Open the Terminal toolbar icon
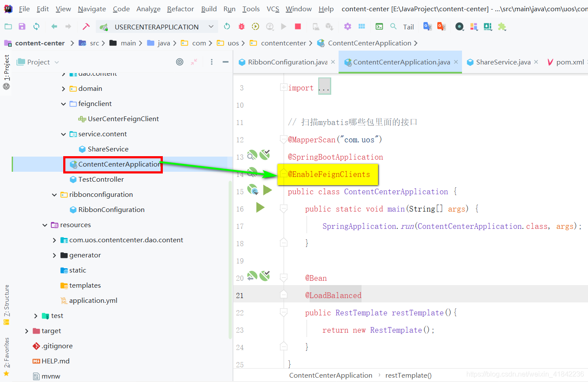Screen dimensions: 588x382 (379, 27)
